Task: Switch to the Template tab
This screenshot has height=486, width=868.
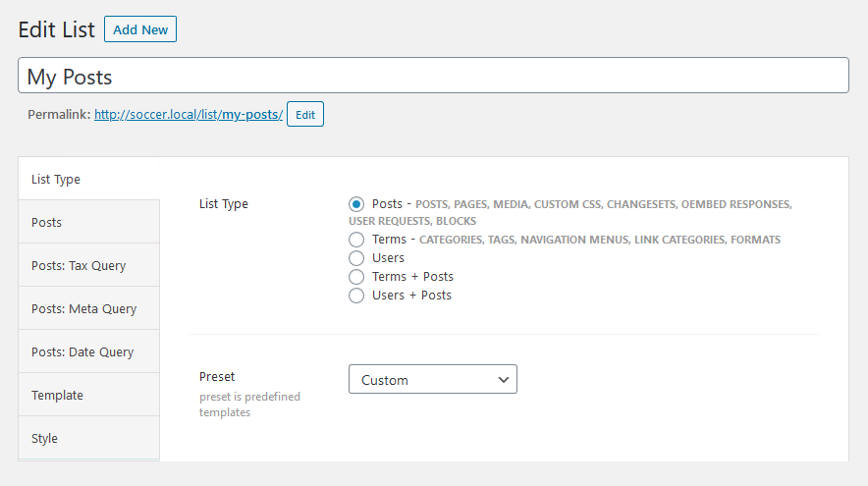Action: pos(88,396)
